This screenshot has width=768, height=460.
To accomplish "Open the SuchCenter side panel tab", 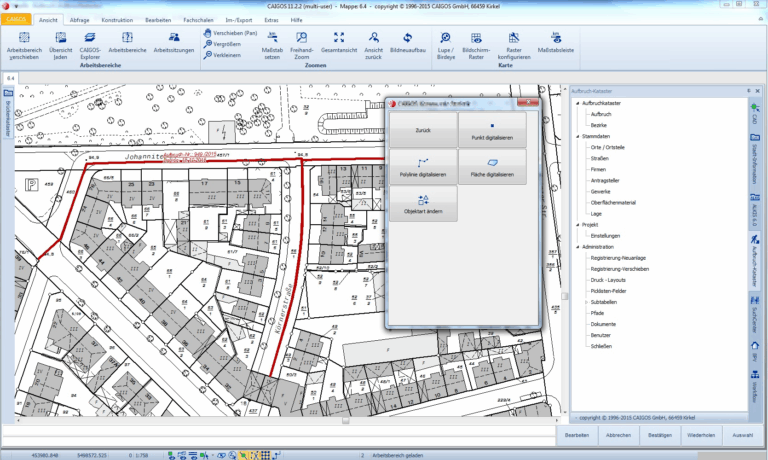I will [755, 317].
